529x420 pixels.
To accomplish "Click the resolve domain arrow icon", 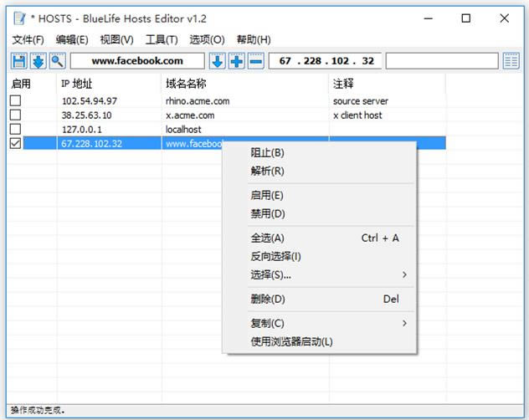I will (x=218, y=61).
